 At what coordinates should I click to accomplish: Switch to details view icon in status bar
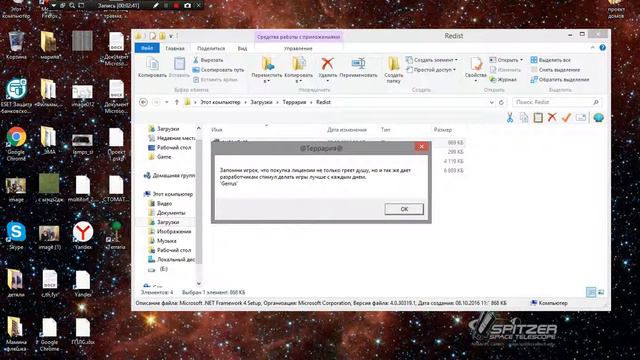point(591,292)
